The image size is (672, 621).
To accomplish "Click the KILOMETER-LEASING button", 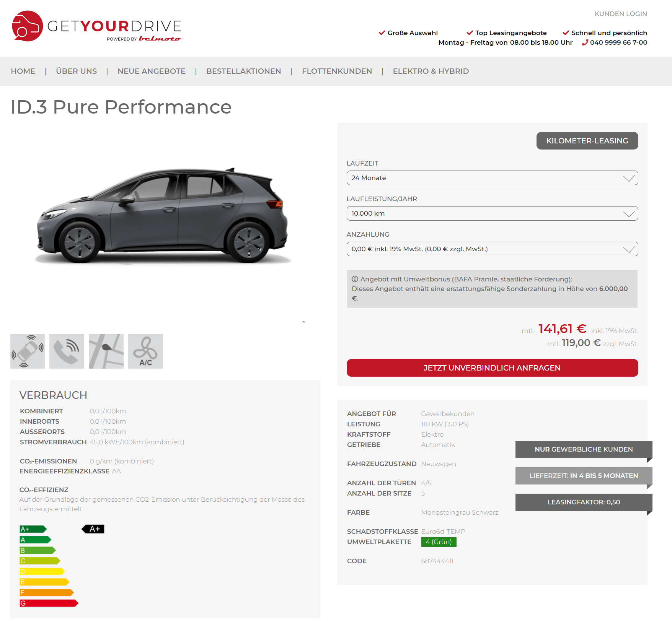I will [x=587, y=141].
